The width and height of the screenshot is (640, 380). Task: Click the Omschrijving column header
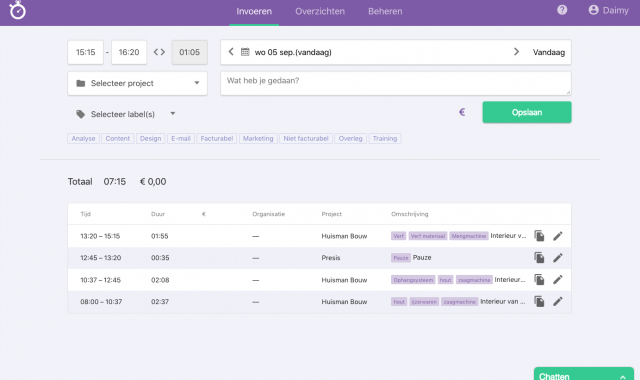tap(409, 214)
